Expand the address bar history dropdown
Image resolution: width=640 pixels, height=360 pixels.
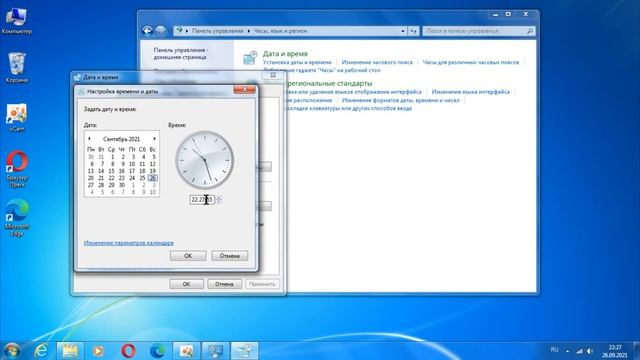(x=403, y=31)
